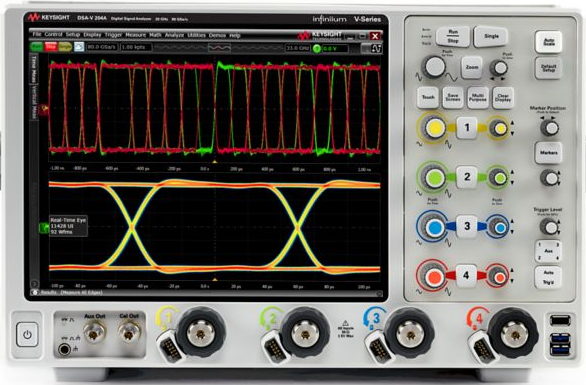Toggle channel 4 button on front panel
Viewport: 586px width, 385px height.
(x=466, y=275)
